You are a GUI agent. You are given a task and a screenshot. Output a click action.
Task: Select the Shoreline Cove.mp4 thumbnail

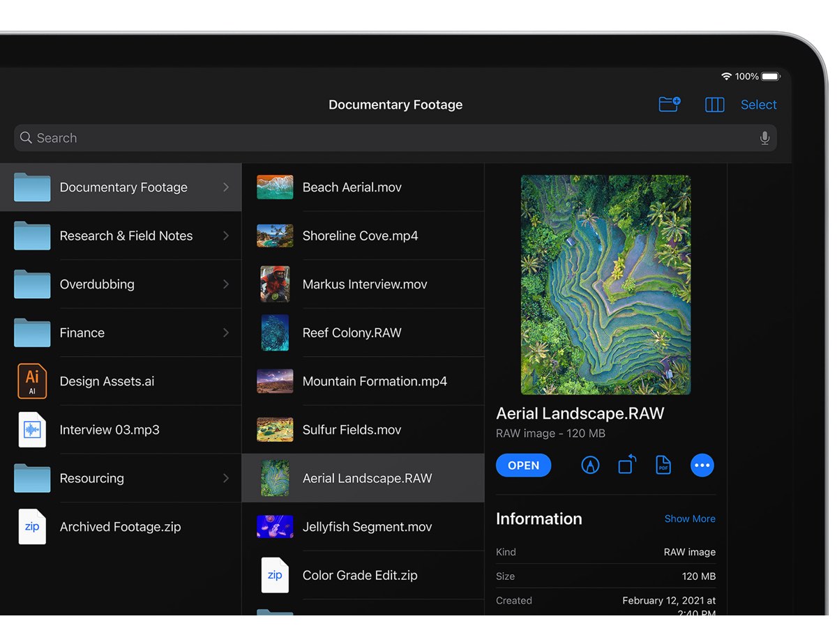pyautogui.click(x=275, y=236)
